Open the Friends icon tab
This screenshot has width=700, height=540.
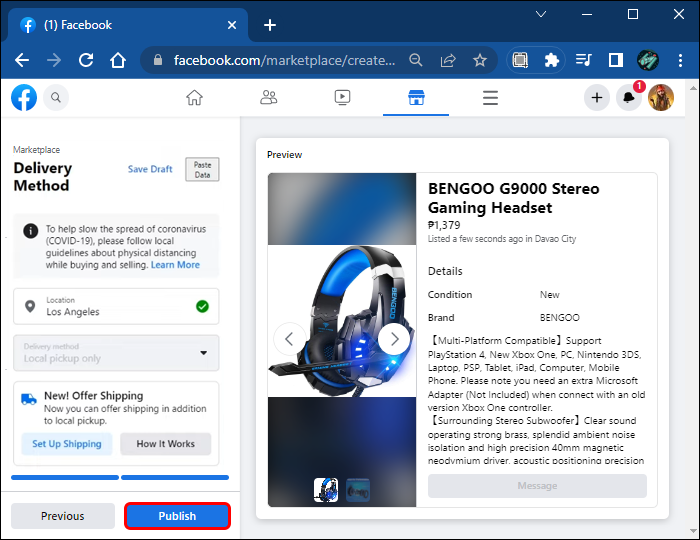pyautogui.click(x=268, y=98)
